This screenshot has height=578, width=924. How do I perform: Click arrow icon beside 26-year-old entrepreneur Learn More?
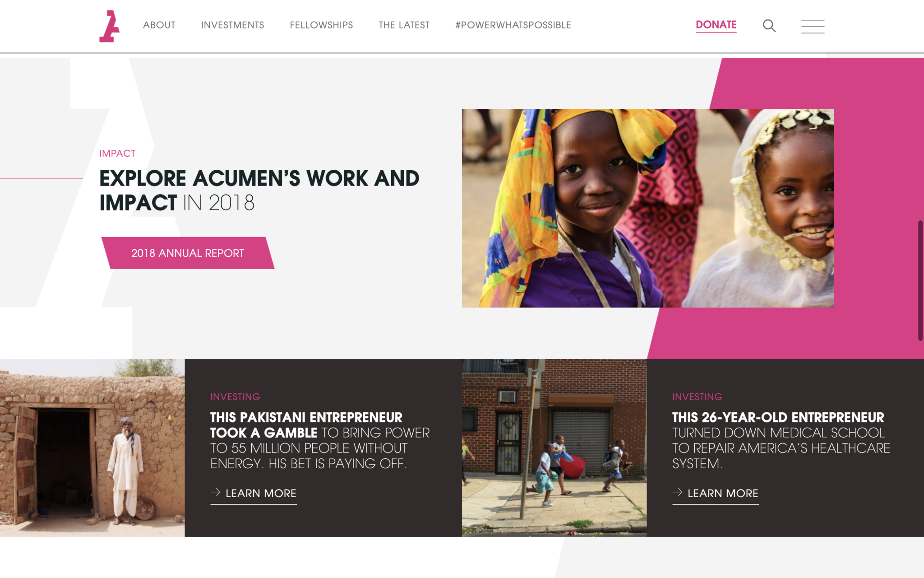pos(677,492)
